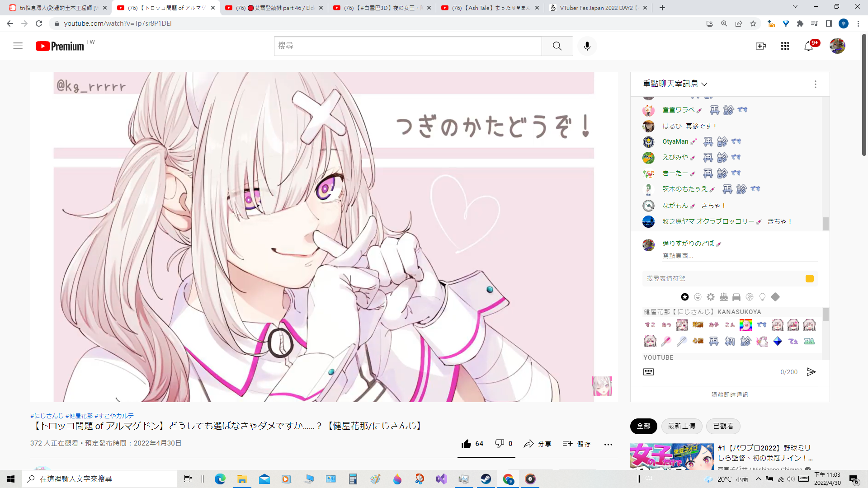Select the cake food emoji category
This screenshot has width=868, height=488.
point(724,297)
